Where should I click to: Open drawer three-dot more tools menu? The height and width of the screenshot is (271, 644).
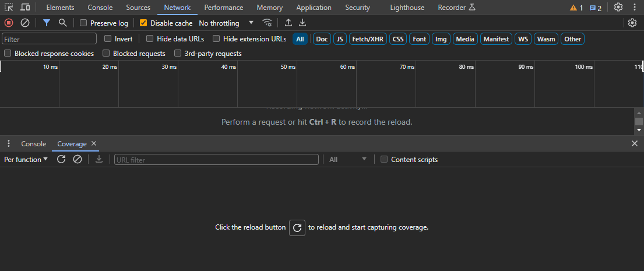click(x=9, y=144)
